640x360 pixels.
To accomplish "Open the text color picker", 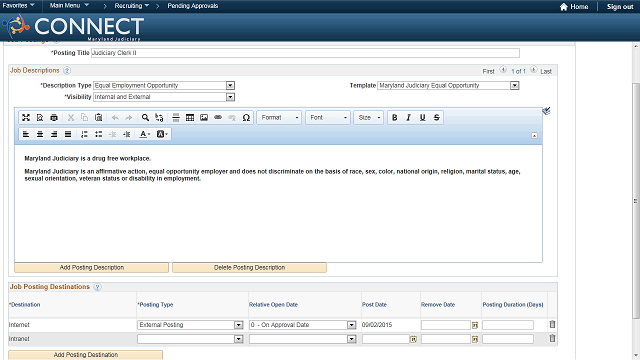I will click(x=145, y=134).
